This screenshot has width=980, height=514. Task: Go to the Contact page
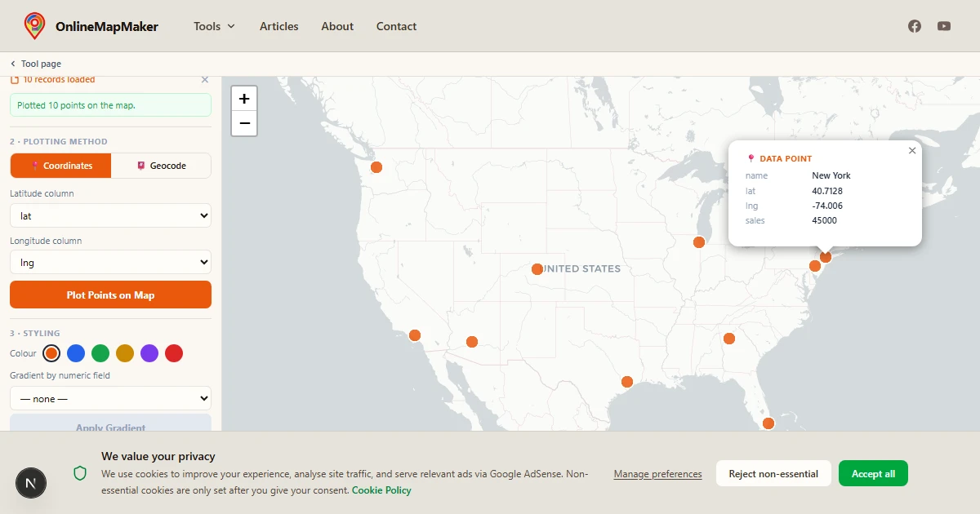pos(397,26)
